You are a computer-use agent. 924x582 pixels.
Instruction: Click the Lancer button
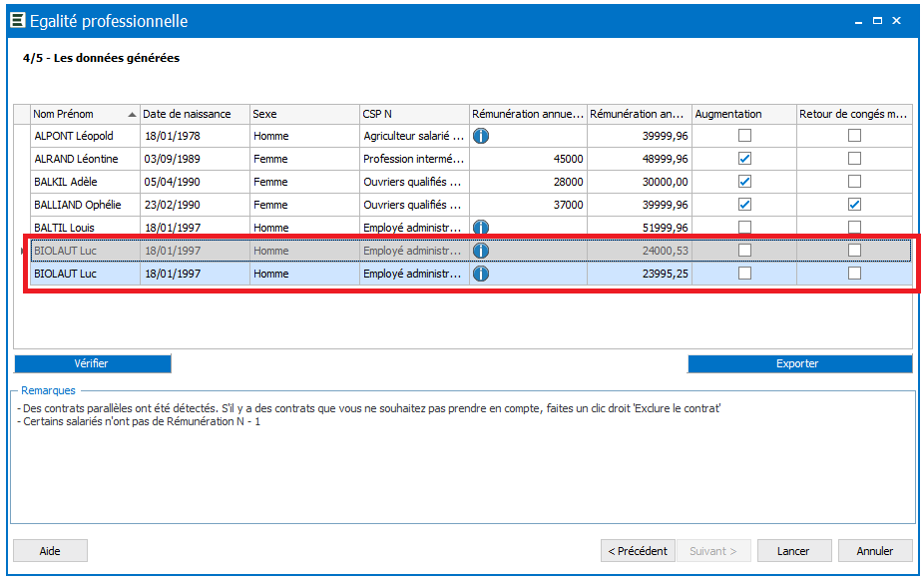(793, 551)
